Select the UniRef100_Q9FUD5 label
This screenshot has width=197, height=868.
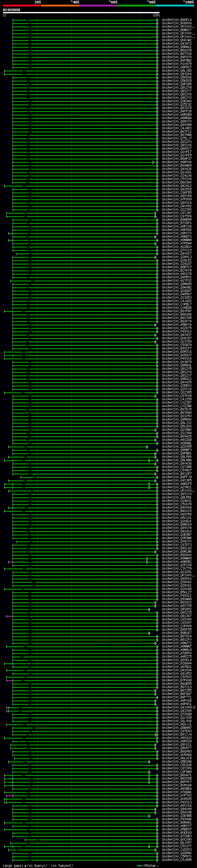(177, 84)
